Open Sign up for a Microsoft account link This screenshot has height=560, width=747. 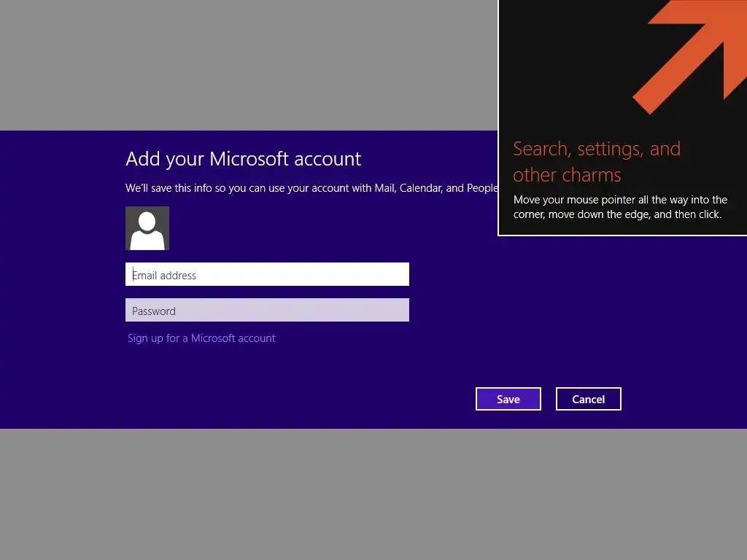point(201,338)
